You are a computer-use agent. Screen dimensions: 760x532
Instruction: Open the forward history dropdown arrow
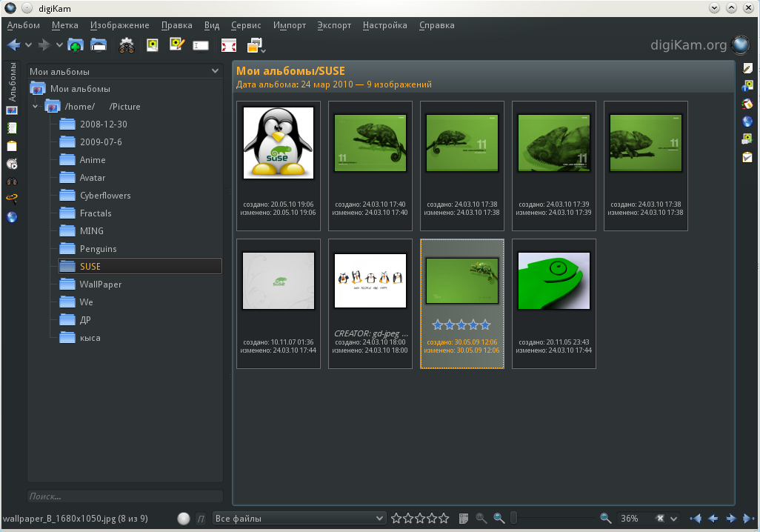pyautogui.click(x=59, y=45)
